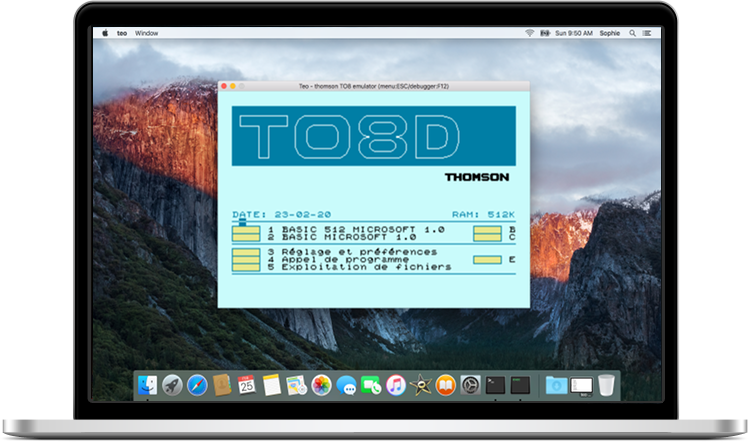Image resolution: width=749 pixels, height=442 pixels.
Task: Open Notification Center list icon
Action: click(x=647, y=33)
